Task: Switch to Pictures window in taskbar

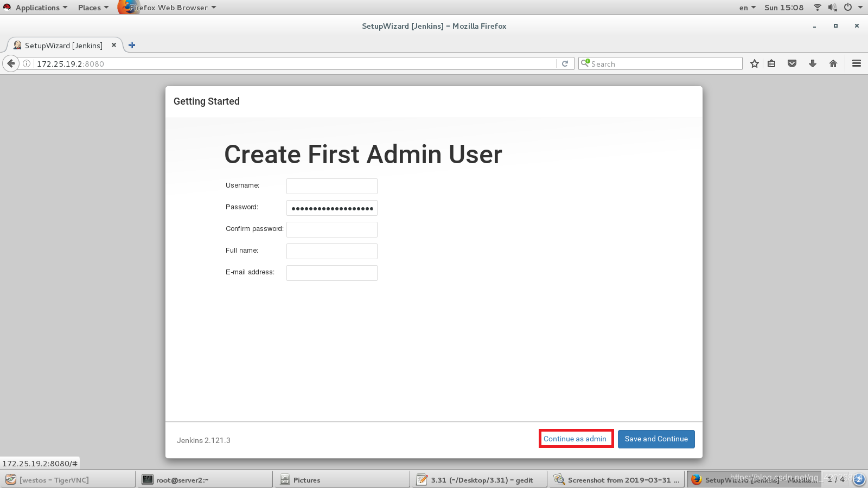Action: pyautogui.click(x=342, y=480)
